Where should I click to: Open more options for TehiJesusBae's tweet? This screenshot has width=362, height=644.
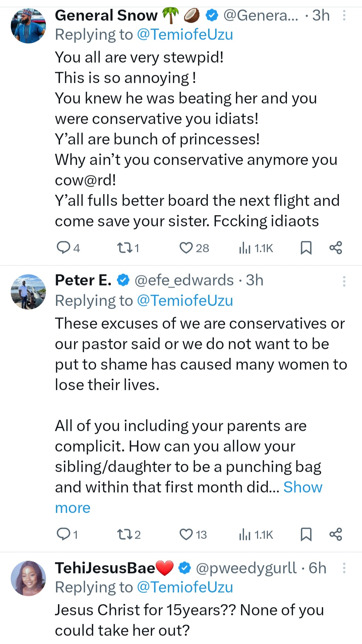tap(344, 568)
